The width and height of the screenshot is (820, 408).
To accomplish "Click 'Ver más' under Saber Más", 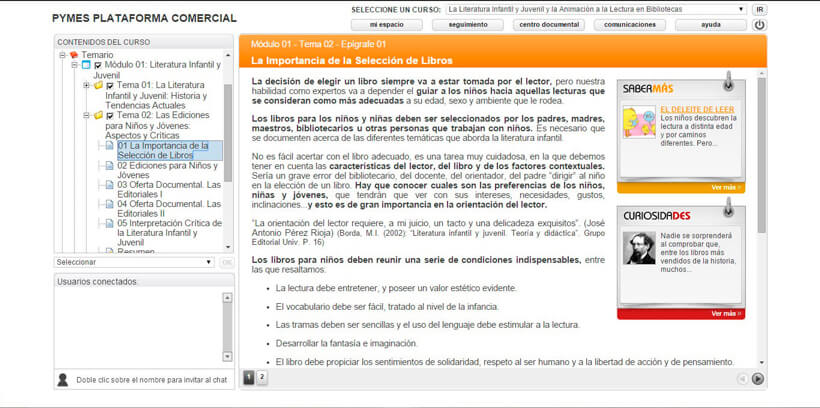I will pyautogui.click(x=726, y=187).
